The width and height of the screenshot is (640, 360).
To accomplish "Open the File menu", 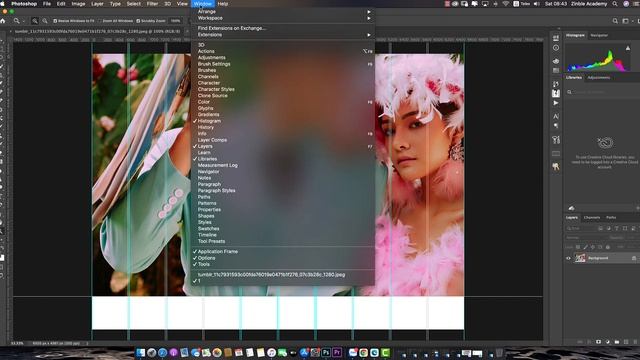I will tap(47, 4).
